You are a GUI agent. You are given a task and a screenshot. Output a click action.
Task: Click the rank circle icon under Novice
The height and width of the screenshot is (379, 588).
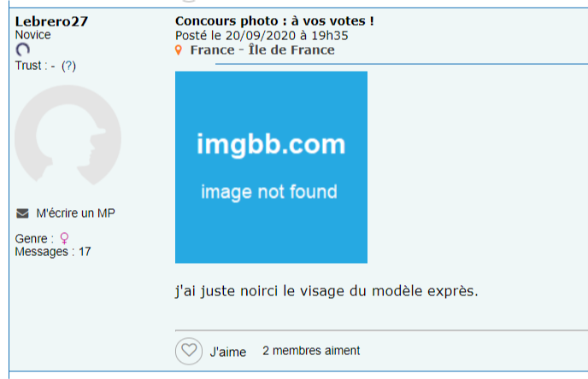coord(23,50)
